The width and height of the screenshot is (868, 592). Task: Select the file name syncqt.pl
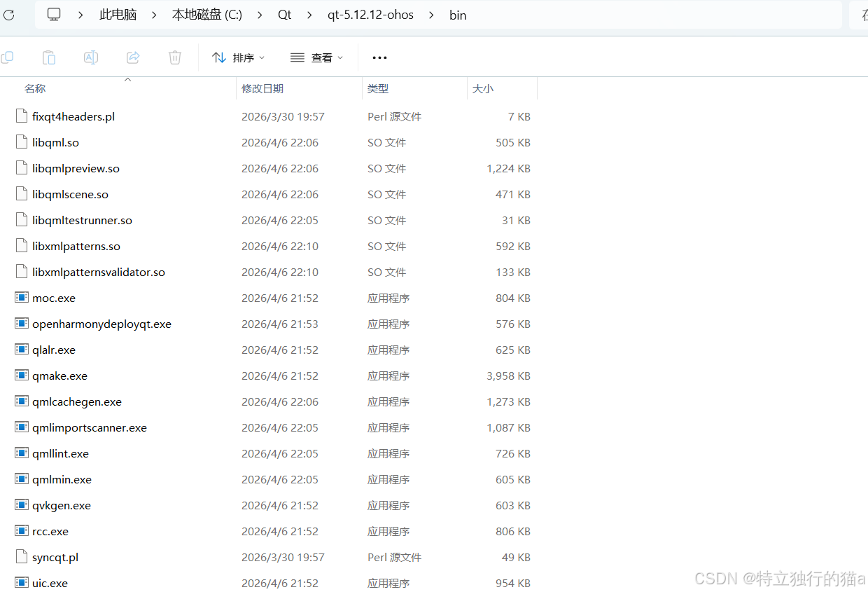coord(55,557)
